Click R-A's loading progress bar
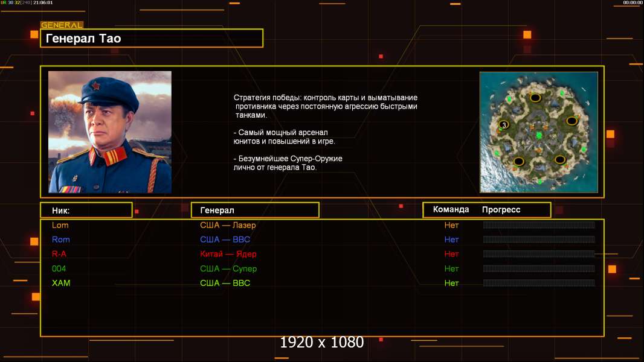The image size is (644, 362). point(539,254)
